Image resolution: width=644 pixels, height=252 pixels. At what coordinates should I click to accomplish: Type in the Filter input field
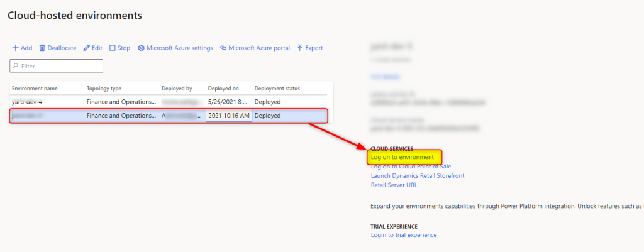pos(60,66)
